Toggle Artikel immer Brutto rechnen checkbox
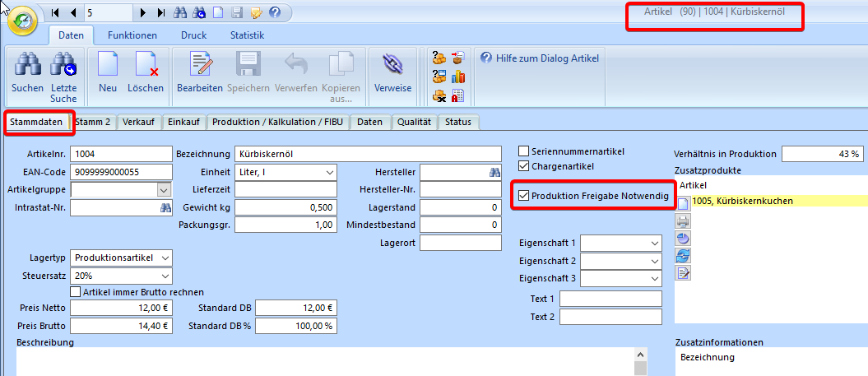Image resolution: width=868 pixels, height=376 pixels. (x=77, y=292)
